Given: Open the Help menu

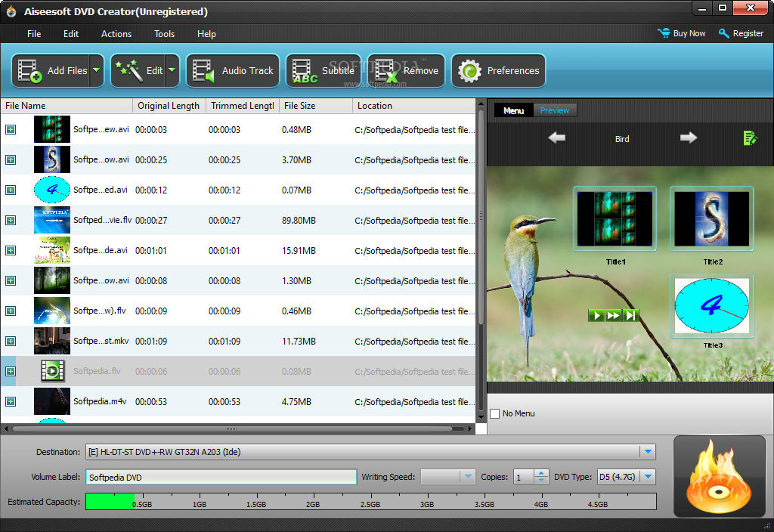Looking at the screenshot, I should point(206,33).
